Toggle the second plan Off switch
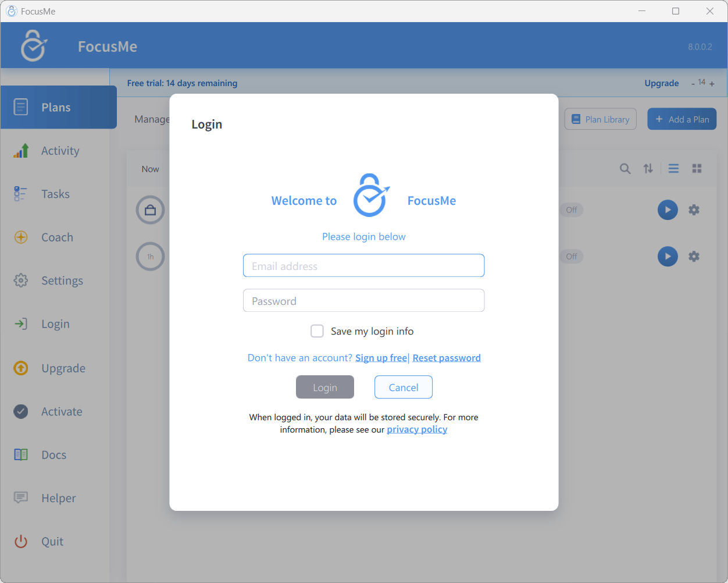728x583 pixels. (572, 257)
